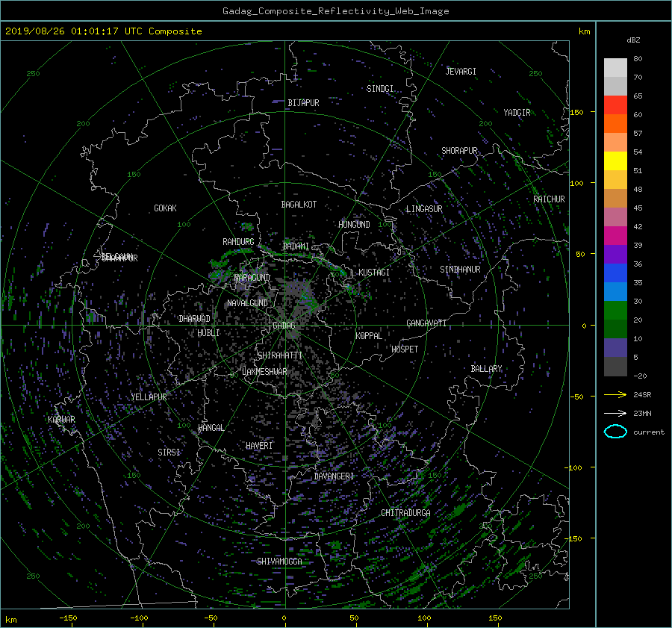This screenshot has width=672, height=628.
Task: Select the yellow 54–51 dBZ legend swatch
Action: click(615, 161)
